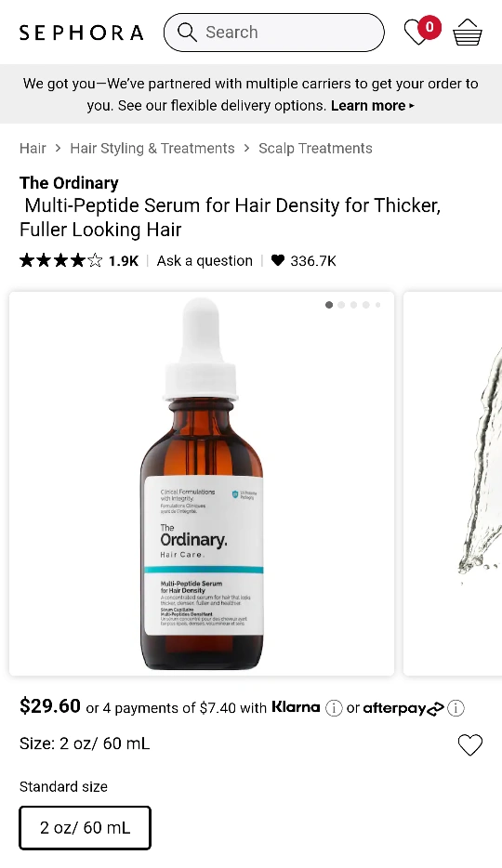
Task: Click into the Search field
Action: click(x=274, y=33)
